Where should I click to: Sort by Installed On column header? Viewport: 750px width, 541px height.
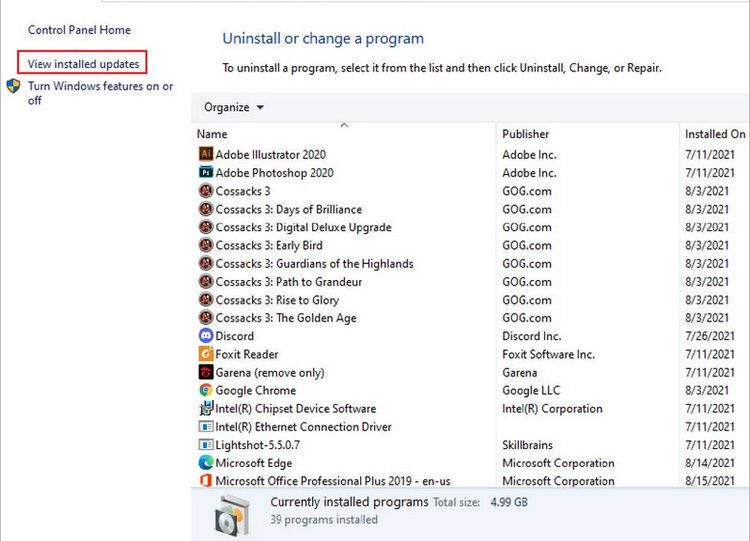coord(715,134)
